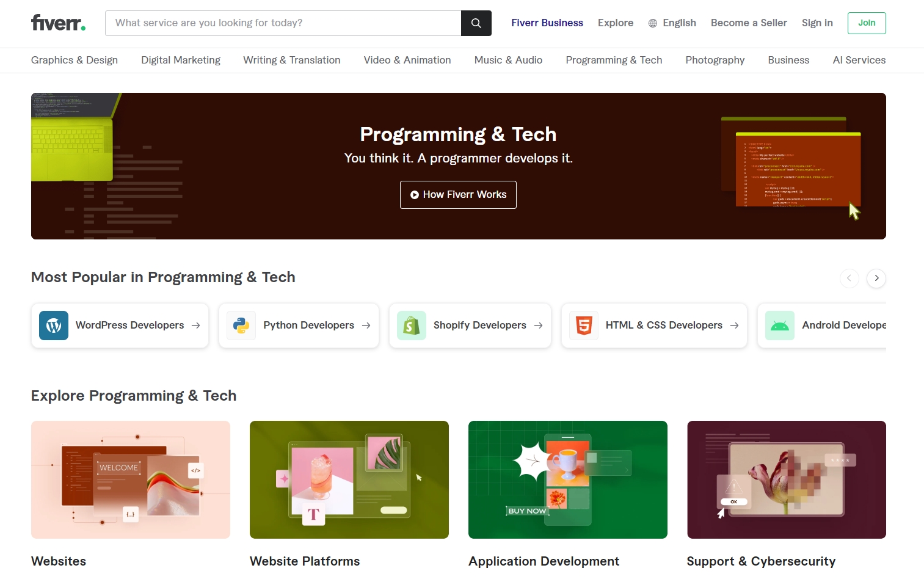Open AI Services category menu
The width and height of the screenshot is (924, 579).
[859, 60]
